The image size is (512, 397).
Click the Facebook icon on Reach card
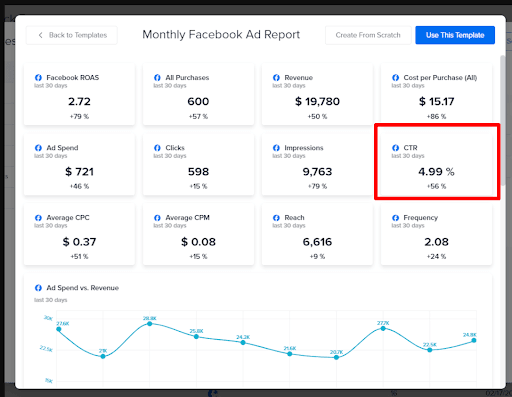pyautogui.click(x=276, y=218)
